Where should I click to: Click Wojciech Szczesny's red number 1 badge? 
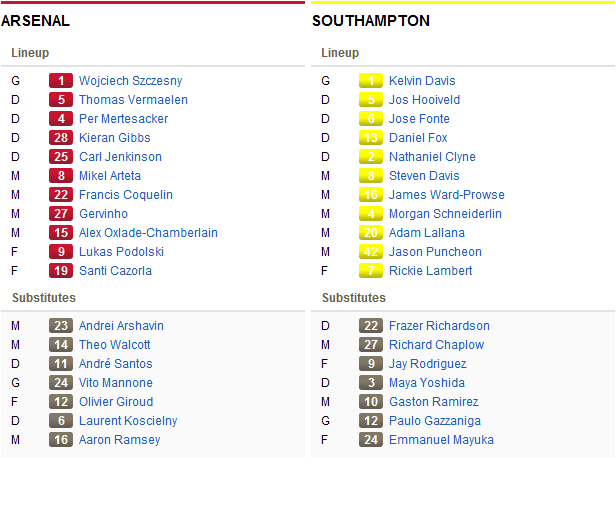point(61,81)
